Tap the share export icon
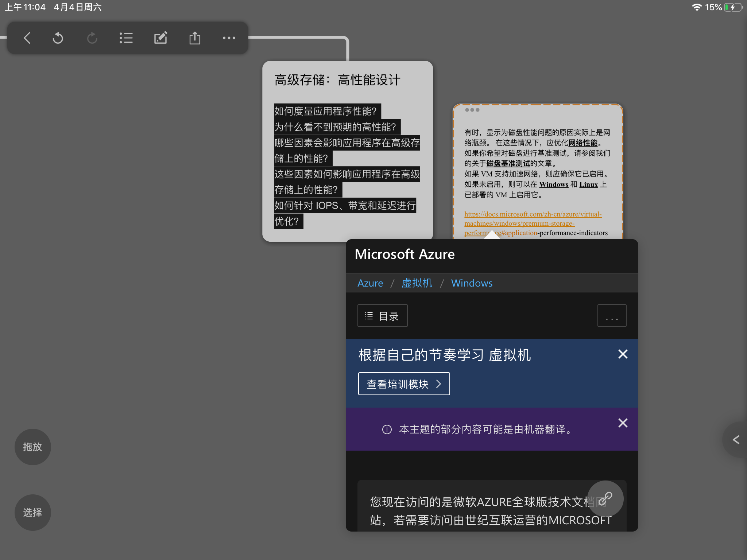 pos(195,38)
